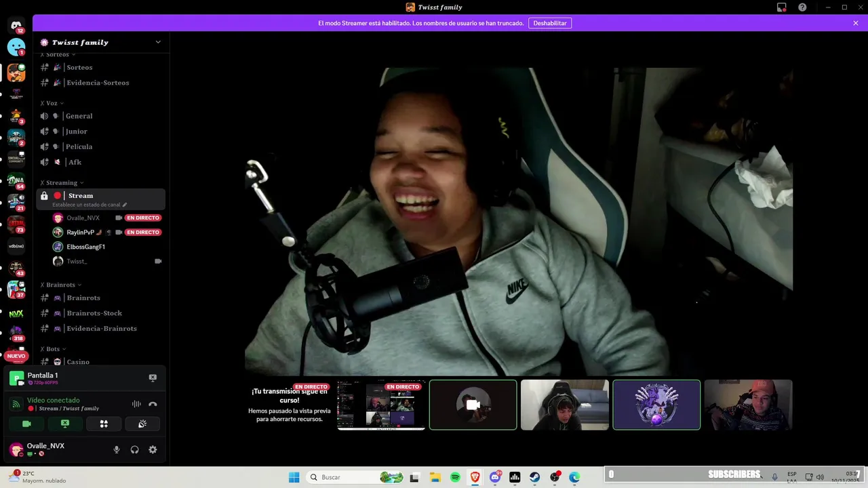868x488 pixels.
Task: Select the live screen share thumbnail
Action: pyautogui.click(x=381, y=405)
